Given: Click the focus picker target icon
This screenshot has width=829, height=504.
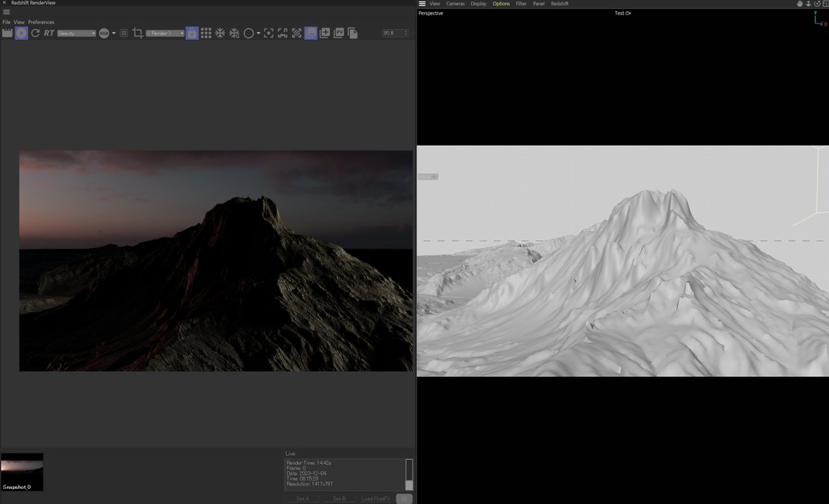Looking at the screenshot, I should click(x=268, y=33).
